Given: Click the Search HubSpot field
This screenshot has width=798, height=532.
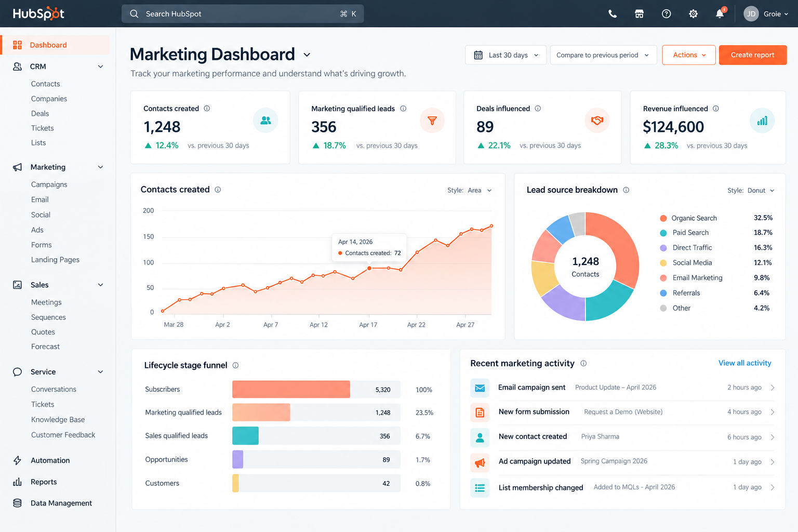Looking at the screenshot, I should 243,14.
